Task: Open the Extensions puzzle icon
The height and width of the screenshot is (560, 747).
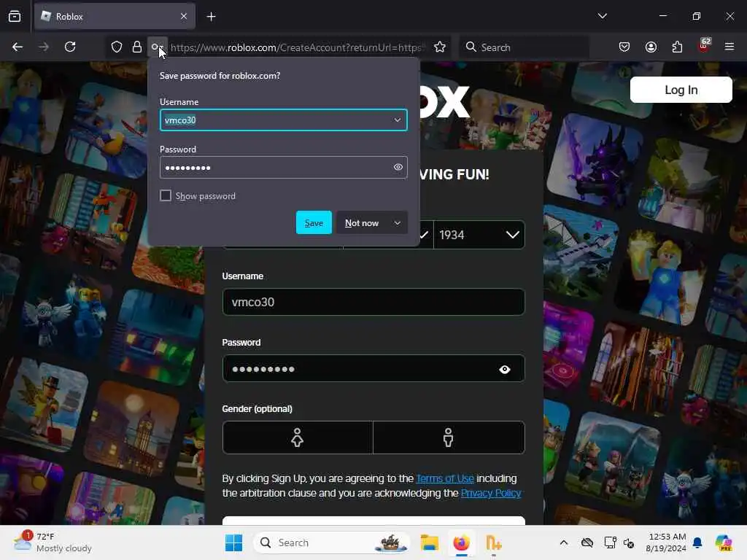Action: click(677, 47)
